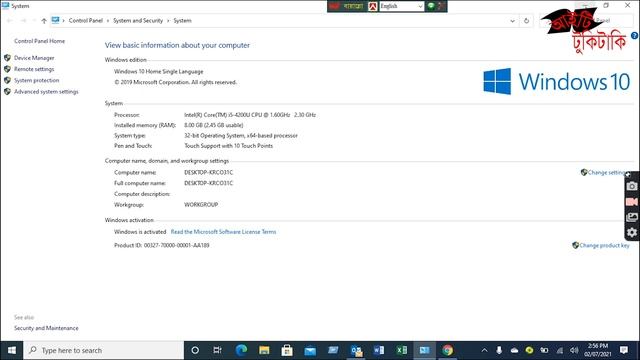Read the Microsoft Software License Terms
This screenshot has width=640, height=360.
[x=223, y=232]
